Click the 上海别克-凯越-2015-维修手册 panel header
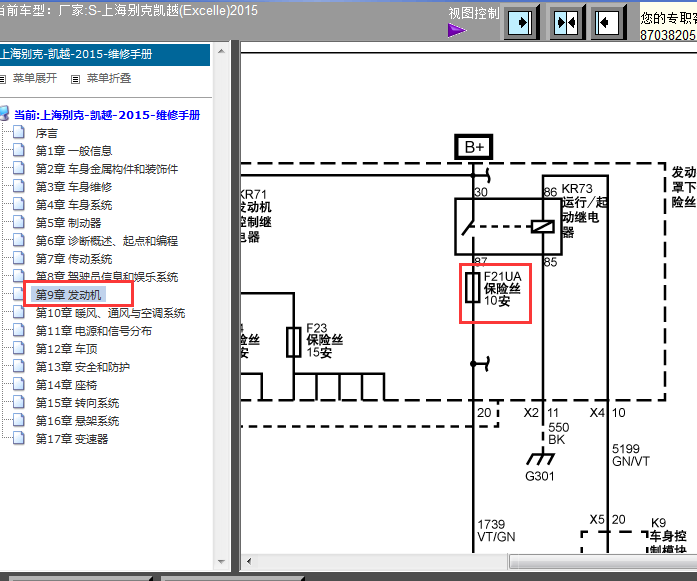 (105, 55)
